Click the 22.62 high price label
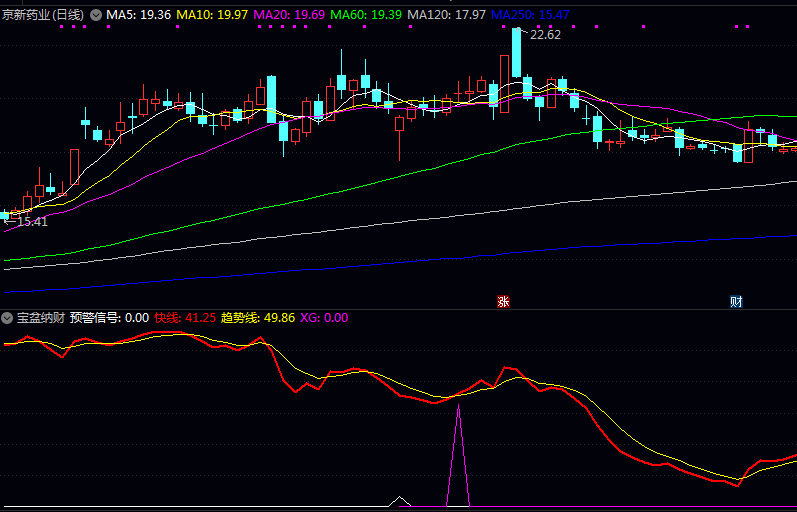The width and height of the screenshot is (797, 512). [545, 34]
